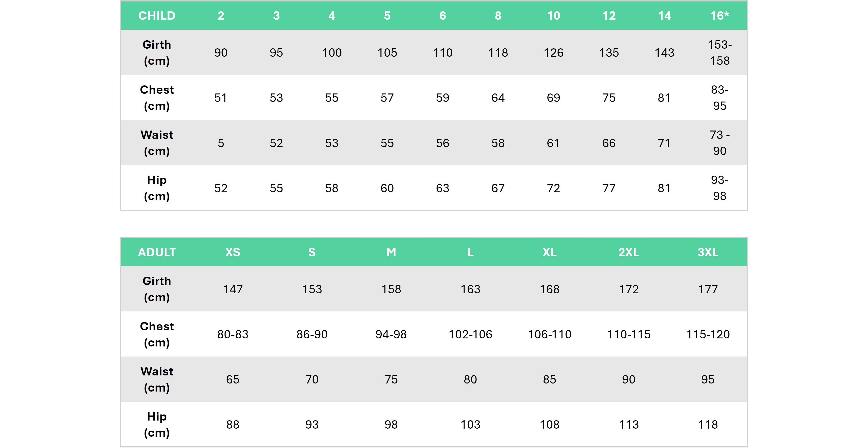Select the 16* child size column header
This screenshot has height=448, width=868.
[x=719, y=16]
